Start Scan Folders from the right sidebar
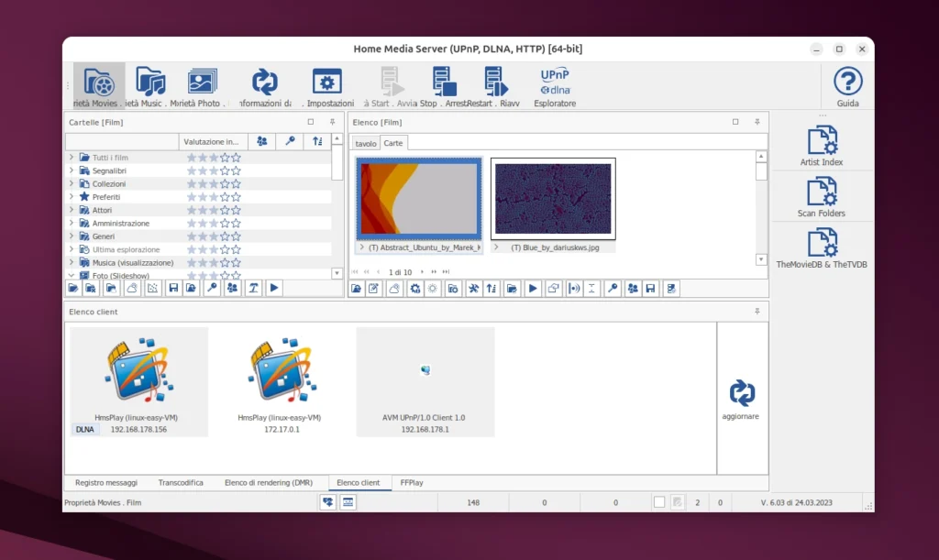 click(822, 192)
